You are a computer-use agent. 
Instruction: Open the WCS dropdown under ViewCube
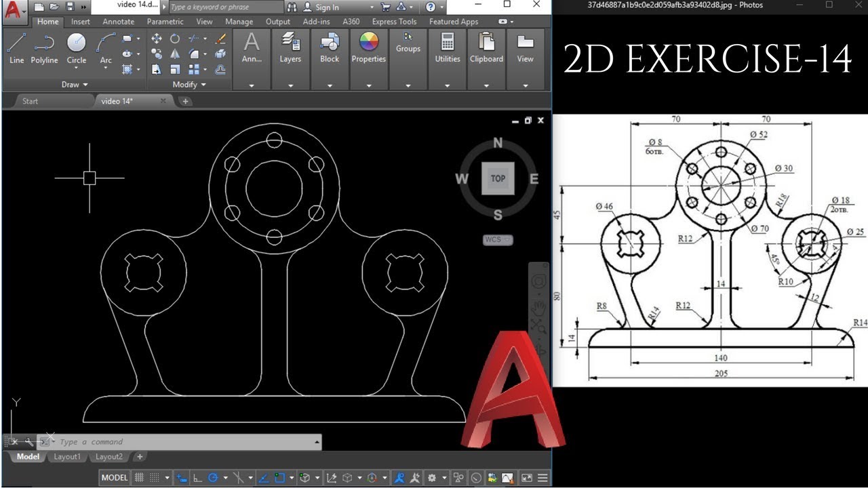[x=498, y=239]
